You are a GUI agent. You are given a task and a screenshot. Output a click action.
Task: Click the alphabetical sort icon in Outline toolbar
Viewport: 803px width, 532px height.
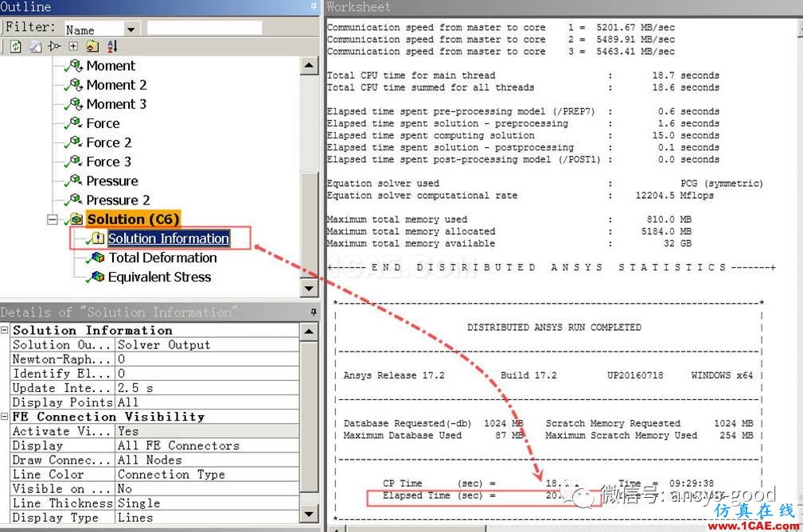pos(112,47)
